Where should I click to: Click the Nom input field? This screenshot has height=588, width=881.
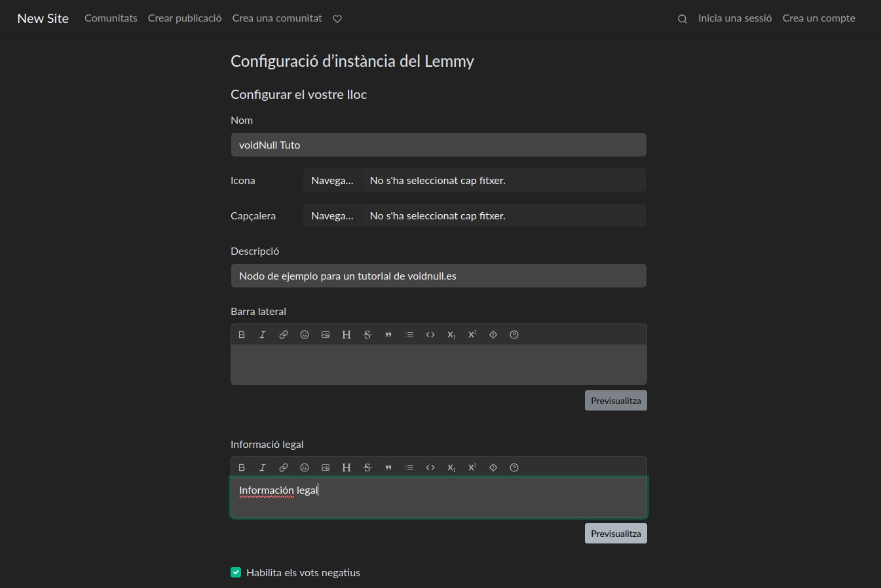[x=438, y=145]
